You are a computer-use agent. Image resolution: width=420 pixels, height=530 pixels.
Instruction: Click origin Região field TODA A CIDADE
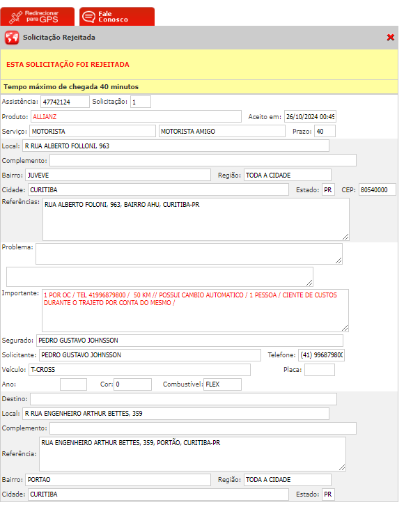click(288, 175)
